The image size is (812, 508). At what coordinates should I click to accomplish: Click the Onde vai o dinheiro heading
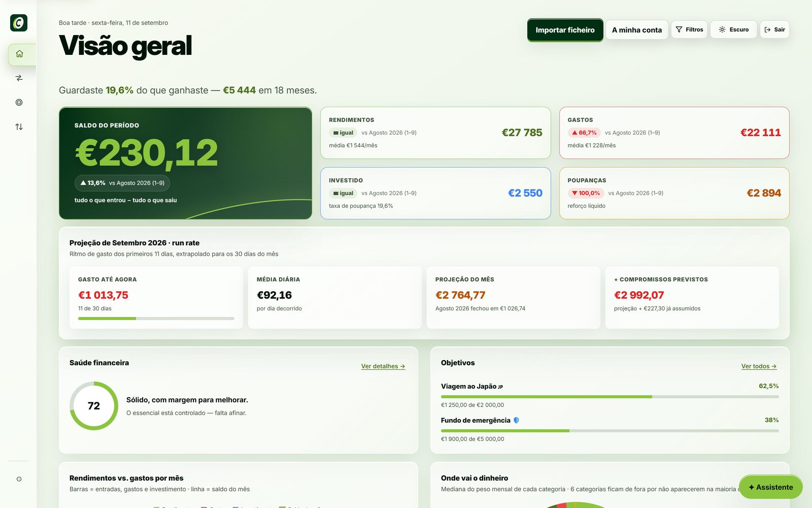click(475, 478)
